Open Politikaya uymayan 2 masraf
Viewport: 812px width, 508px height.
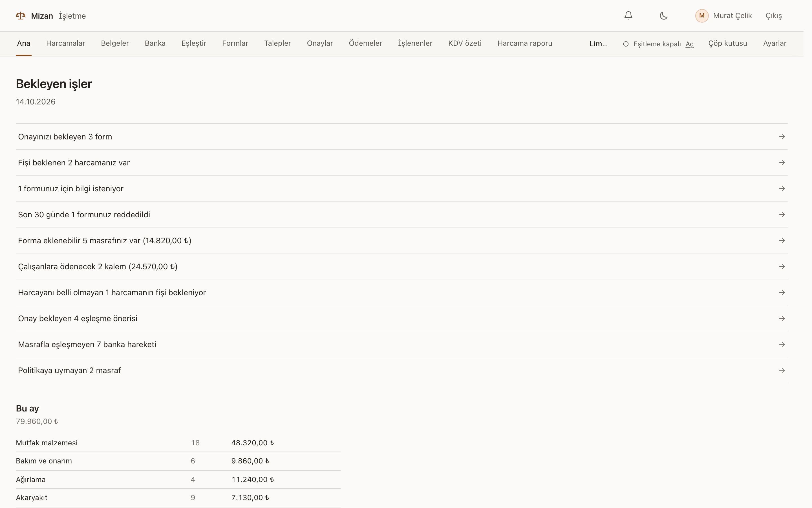[x=401, y=370]
